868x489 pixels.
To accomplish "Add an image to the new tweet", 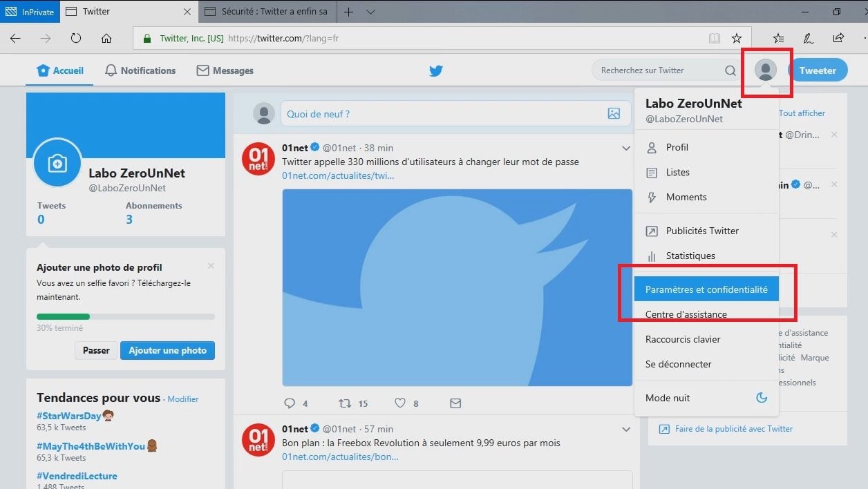I will pos(614,114).
